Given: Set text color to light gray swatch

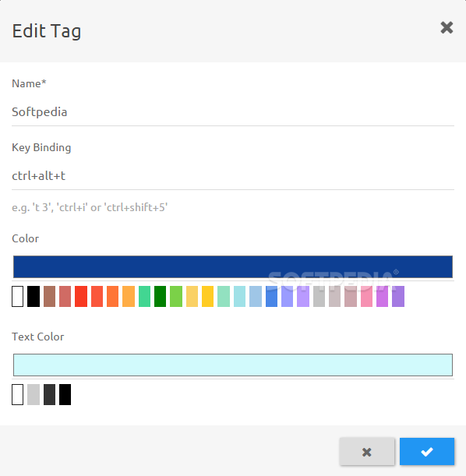Looking at the screenshot, I should (34, 395).
